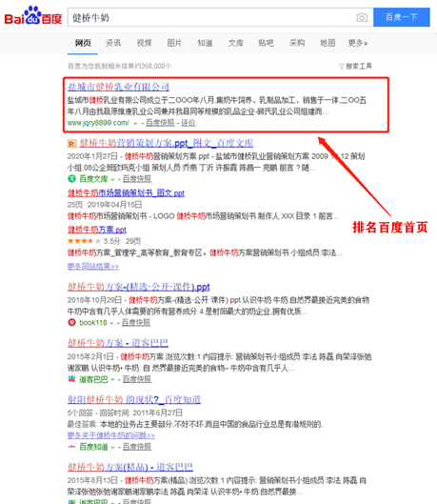Open 健桥牛奶方案-(精选·公开·课件).ppt result

[x=138, y=287]
